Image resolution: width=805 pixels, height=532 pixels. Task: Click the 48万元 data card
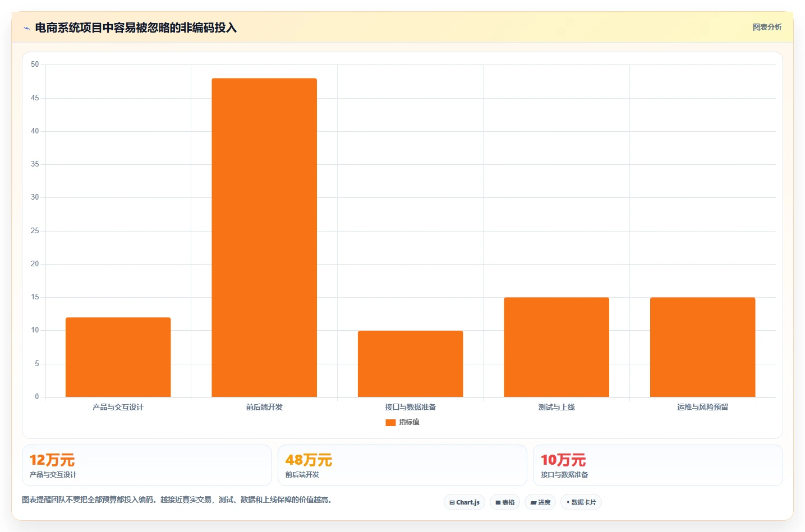point(402,465)
